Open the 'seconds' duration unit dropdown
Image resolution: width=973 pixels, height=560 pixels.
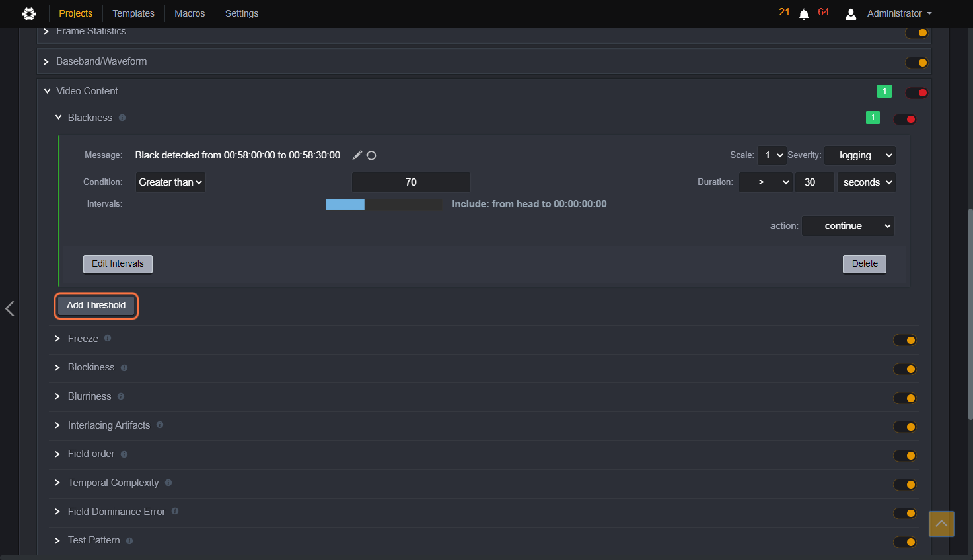866,182
